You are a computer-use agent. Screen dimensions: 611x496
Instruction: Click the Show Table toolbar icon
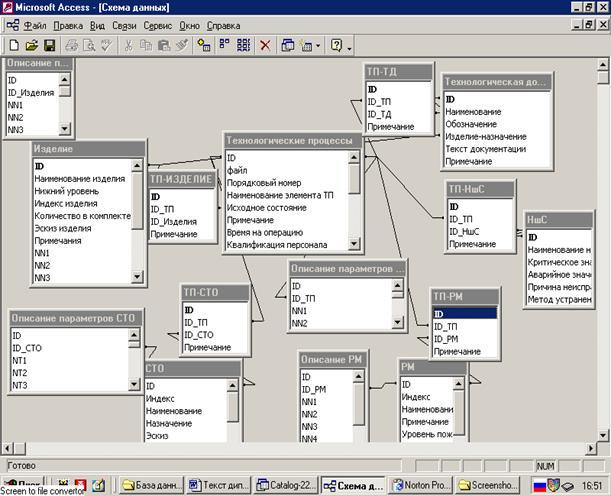click(x=204, y=45)
